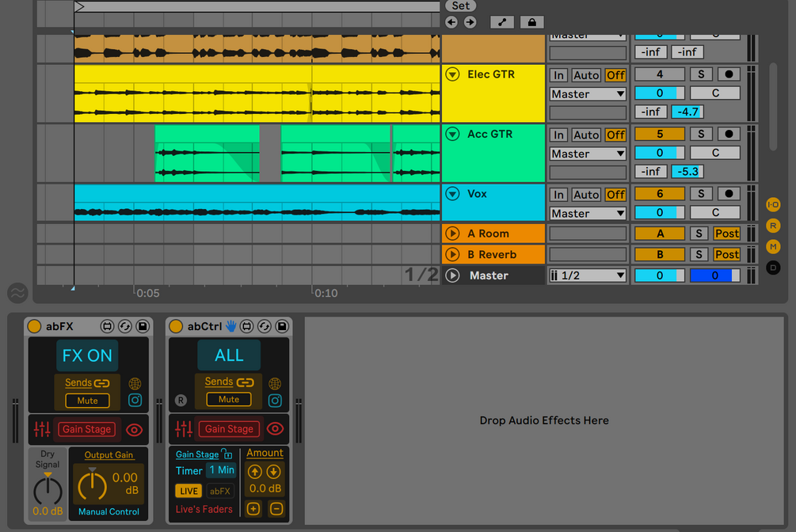The width and height of the screenshot is (796, 532).
Task: Toggle Mixer section with M round button
Action: tap(773, 246)
